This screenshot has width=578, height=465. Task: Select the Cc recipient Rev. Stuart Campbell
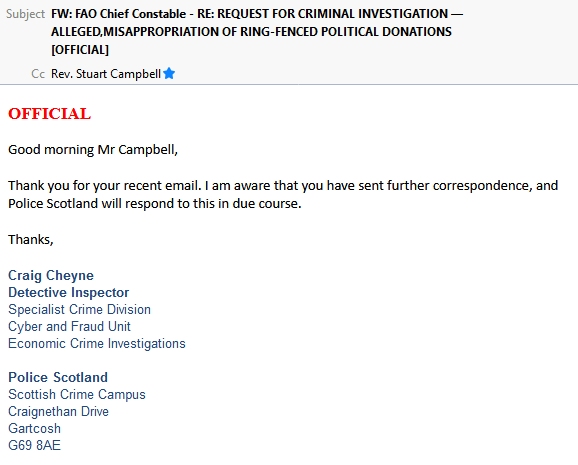[106, 74]
